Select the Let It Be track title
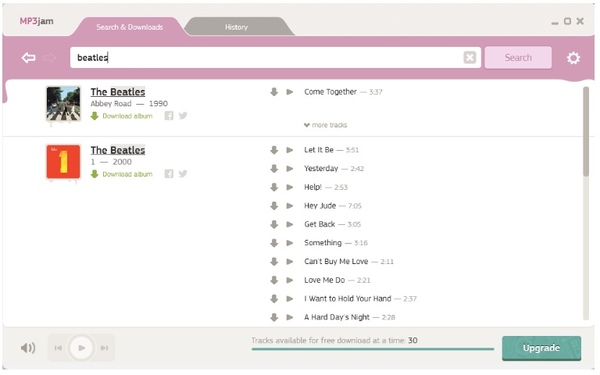 pos(319,150)
